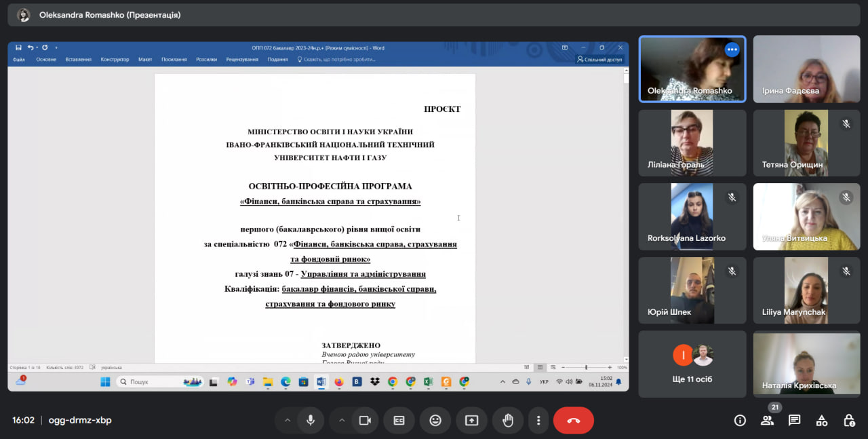Switch to the Розсилки ribbon tab
Image resolution: width=868 pixels, height=439 pixels.
pyautogui.click(x=207, y=59)
